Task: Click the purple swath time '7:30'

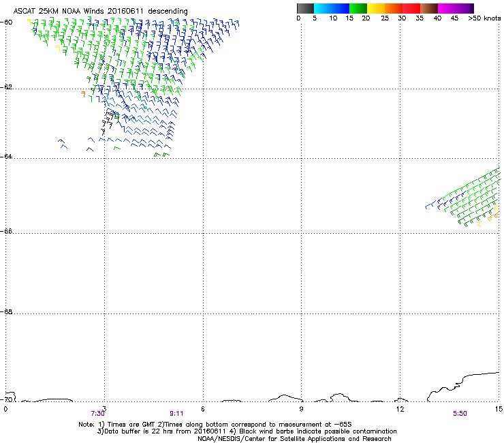Action: [x=97, y=414]
